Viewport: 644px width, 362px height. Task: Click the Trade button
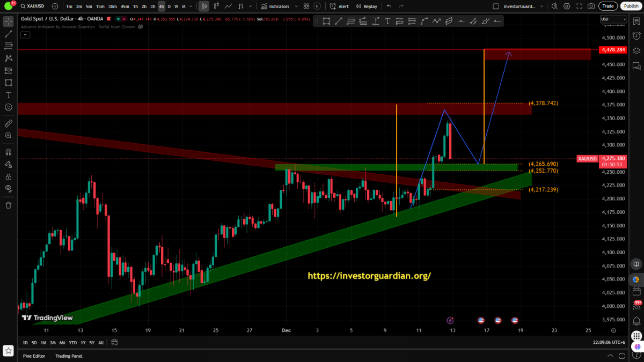click(608, 6)
